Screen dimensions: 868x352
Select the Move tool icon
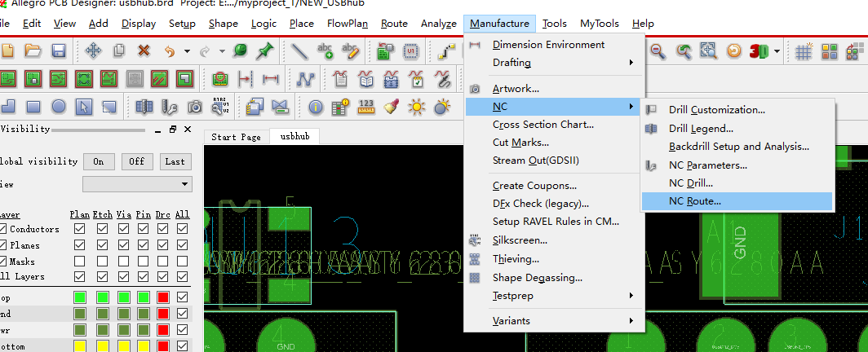[93, 51]
